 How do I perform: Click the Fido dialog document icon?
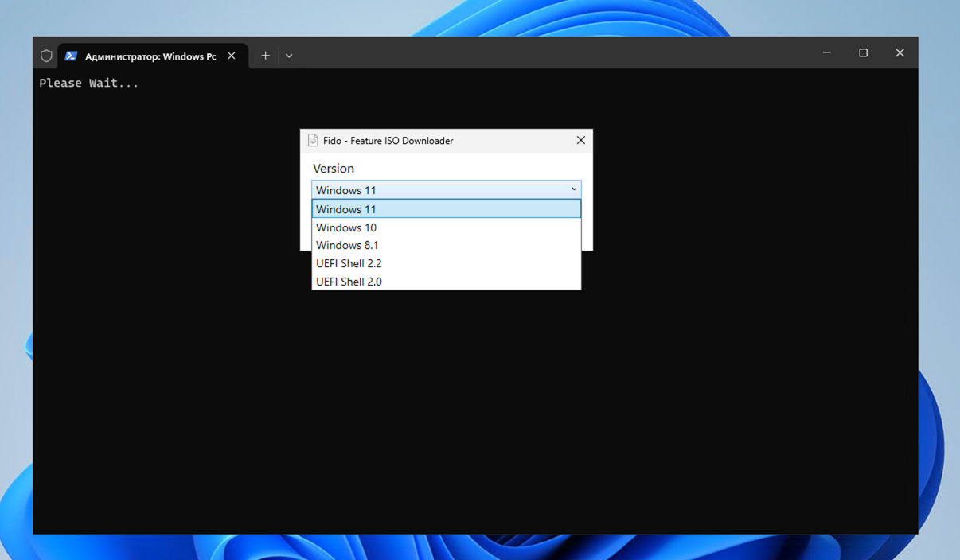(x=313, y=141)
